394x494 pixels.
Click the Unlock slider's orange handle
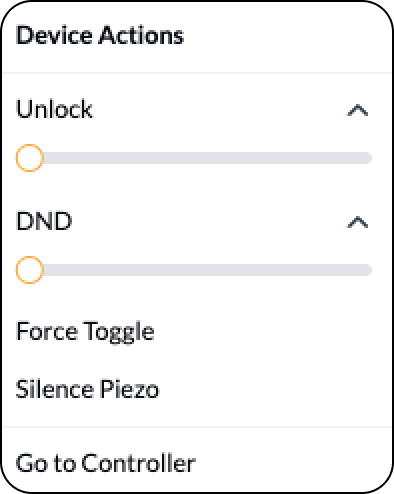pos(30,158)
